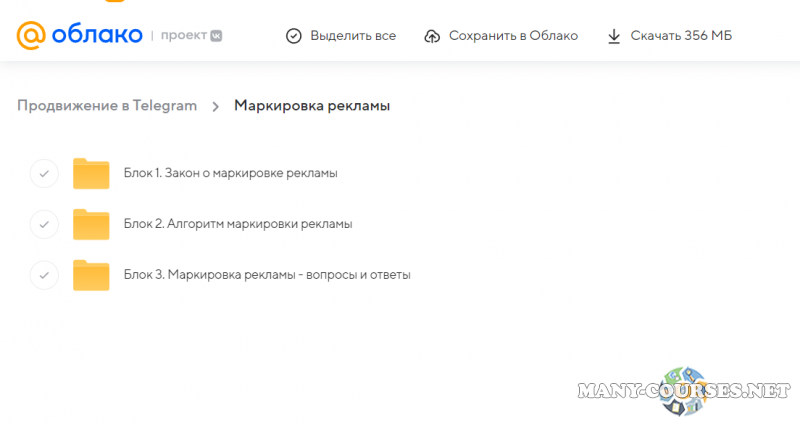Open Блок 2. Алгоритм маркировки рекламы name
This screenshot has width=800, height=424.
click(238, 224)
